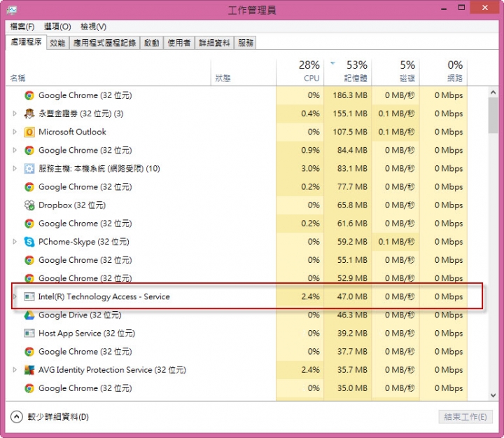Switch to the 詳細資料 tab
Viewport: 504px width, 438px height.
click(214, 43)
